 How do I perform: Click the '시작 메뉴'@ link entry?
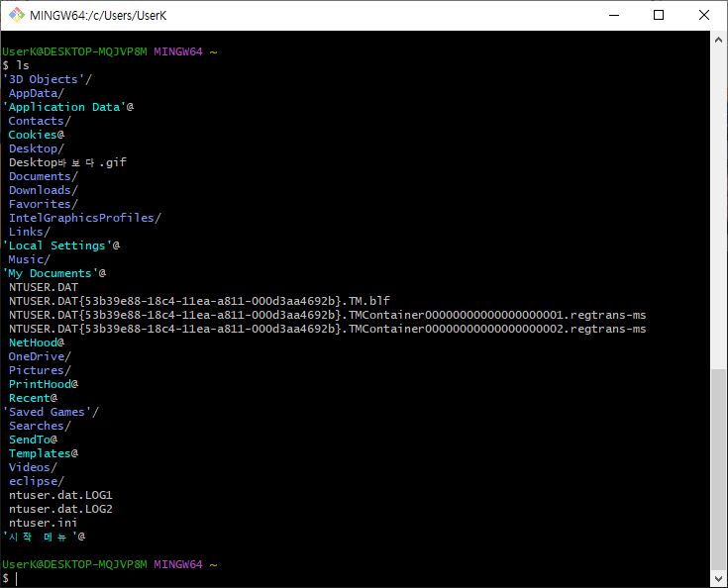pyautogui.click(x=45, y=537)
